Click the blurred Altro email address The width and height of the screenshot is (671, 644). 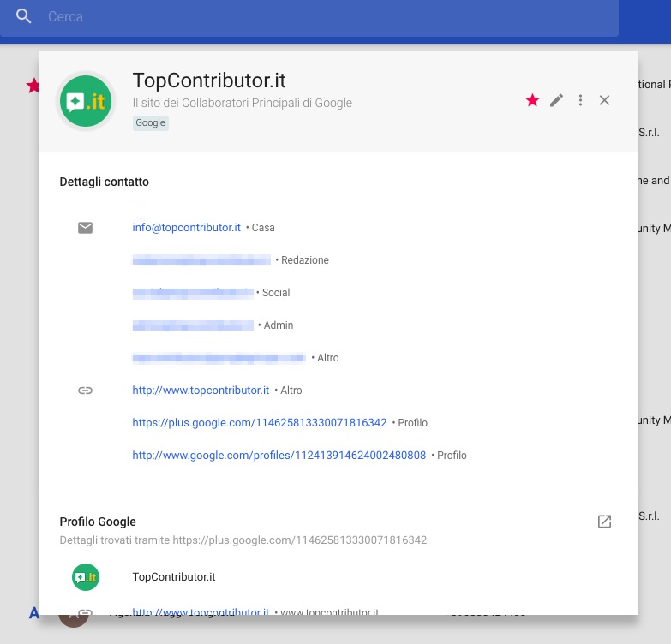pos(219,357)
